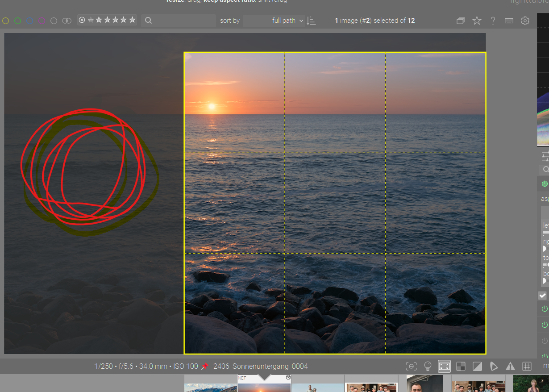Viewport: 549px width, 392px height.
Task: Open keyboard shortcuts via keyboard icon
Action: tap(509, 21)
